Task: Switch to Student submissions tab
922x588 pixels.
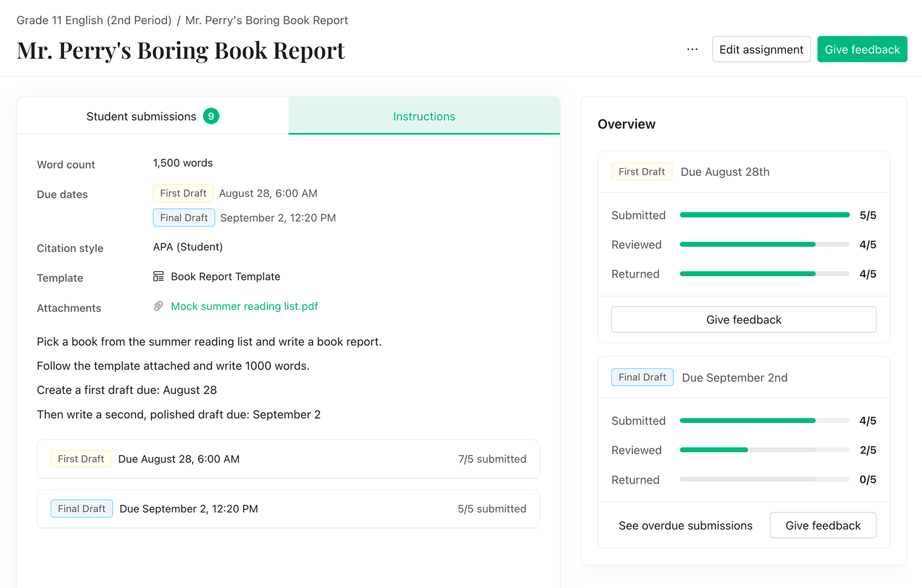Action: (152, 116)
